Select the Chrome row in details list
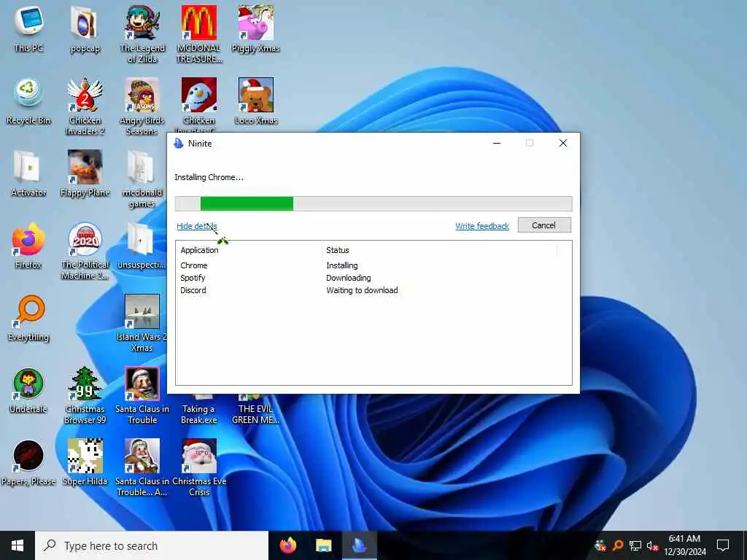Image resolution: width=747 pixels, height=560 pixels. [373, 265]
